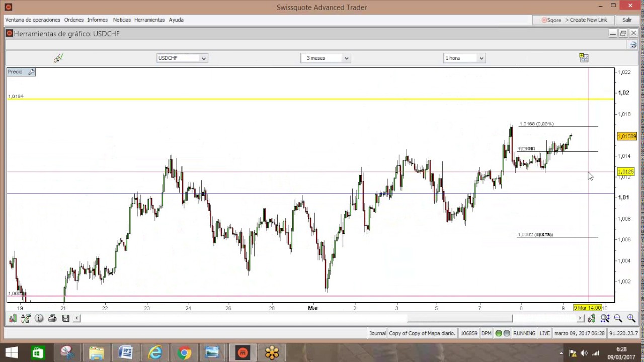Click the gray status indicator
The height and width of the screenshot is (362, 644).
pyautogui.click(x=507, y=333)
